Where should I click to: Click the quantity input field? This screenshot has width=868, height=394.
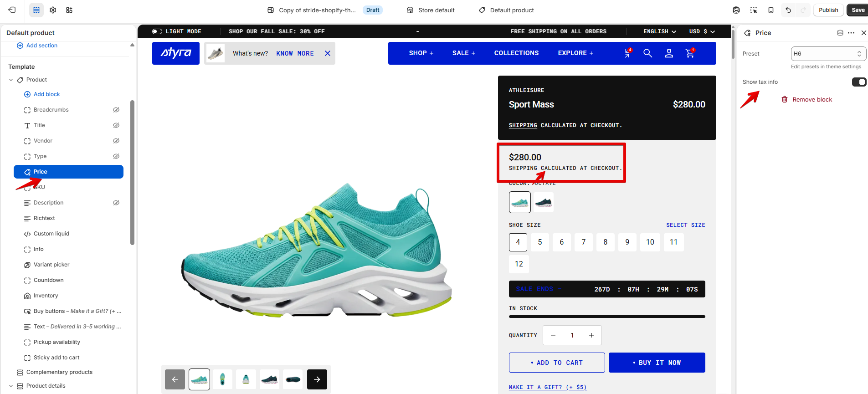click(572, 335)
